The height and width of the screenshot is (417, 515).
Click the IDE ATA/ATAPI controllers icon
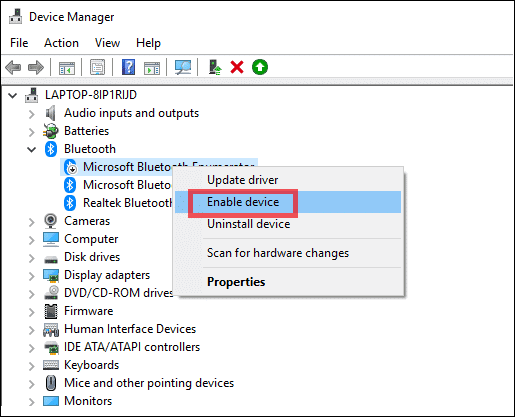tap(51, 348)
